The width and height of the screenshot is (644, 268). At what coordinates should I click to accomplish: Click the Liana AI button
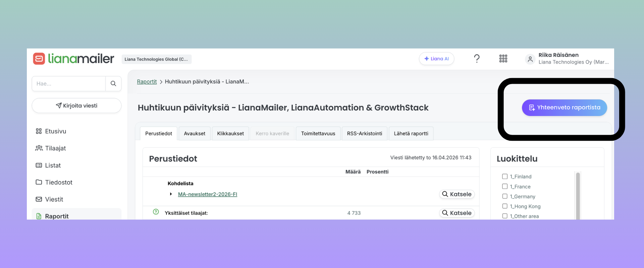click(x=436, y=59)
